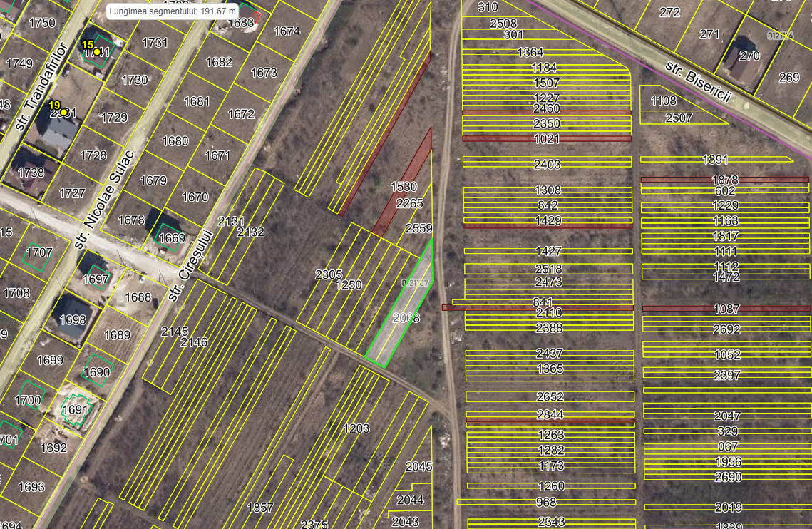The width and height of the screenshot is (812, 529).
Task: Click the str. Trandafirilor street label
Action: point(41,87)
